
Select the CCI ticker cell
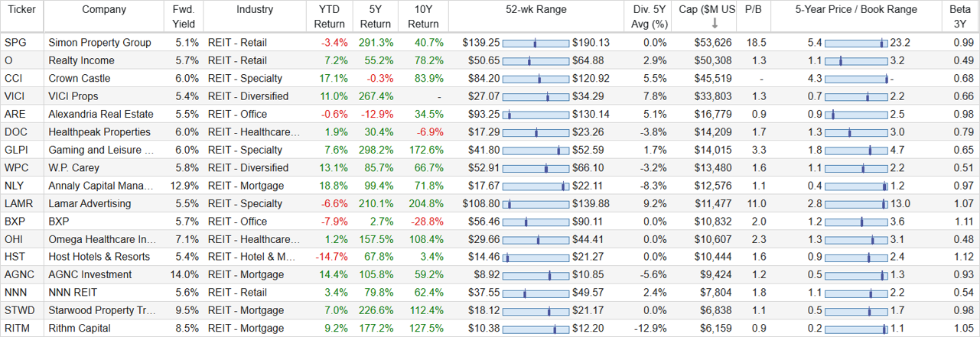pos(22,78)
